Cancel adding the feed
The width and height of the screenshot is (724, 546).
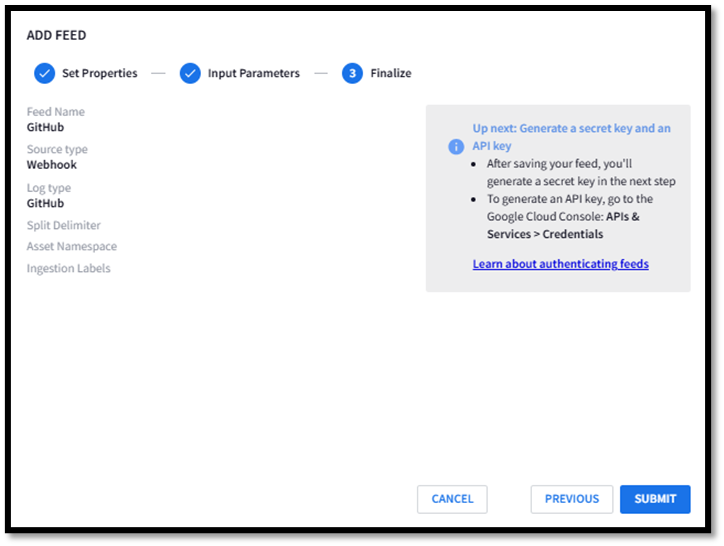(452, 499)
